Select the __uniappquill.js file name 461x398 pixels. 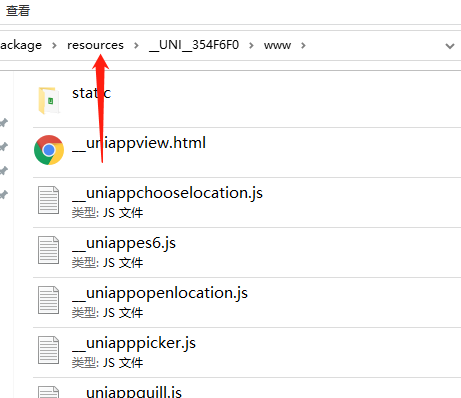pos(127,392)
